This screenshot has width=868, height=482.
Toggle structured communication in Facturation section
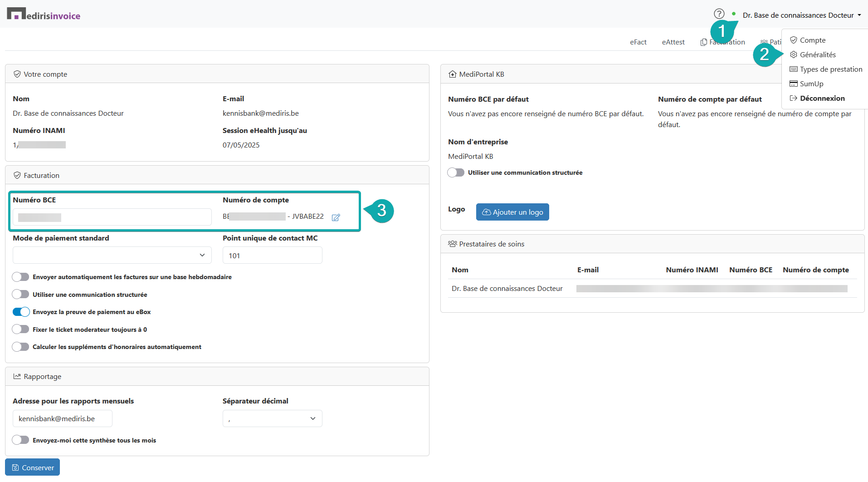click(20, 295)
